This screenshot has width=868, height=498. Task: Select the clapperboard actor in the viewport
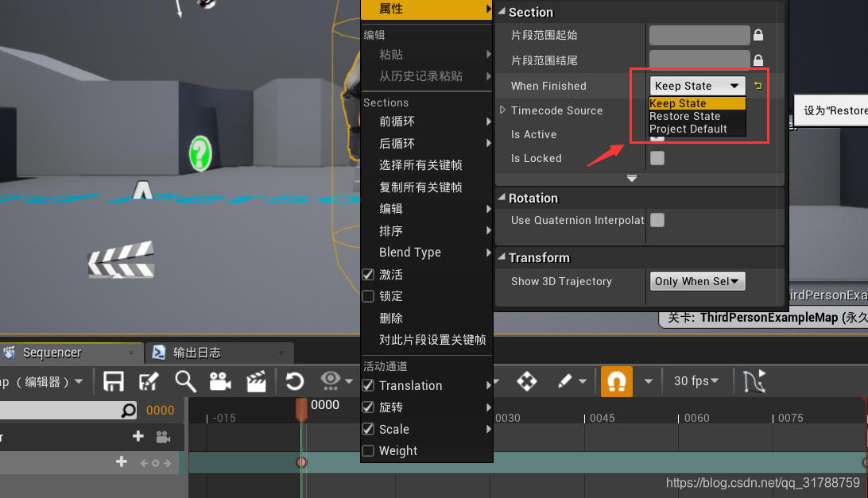click(x=121, y=260)
